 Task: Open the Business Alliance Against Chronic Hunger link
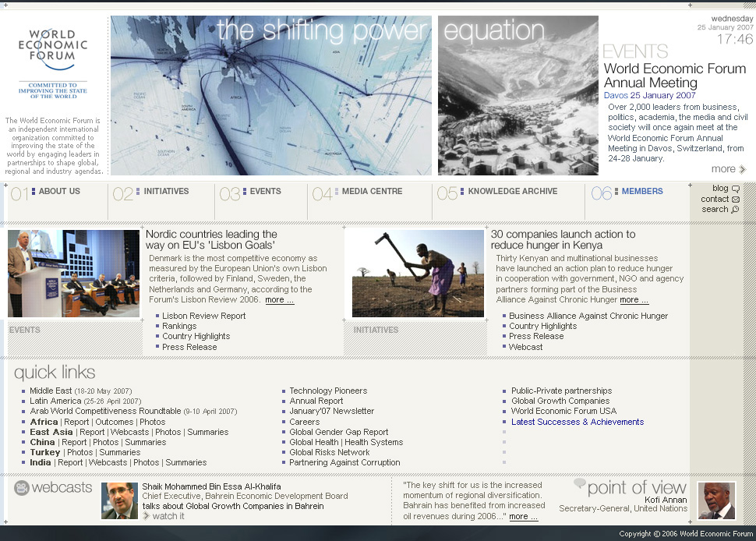pyautogui.click(x=588, y=316)
